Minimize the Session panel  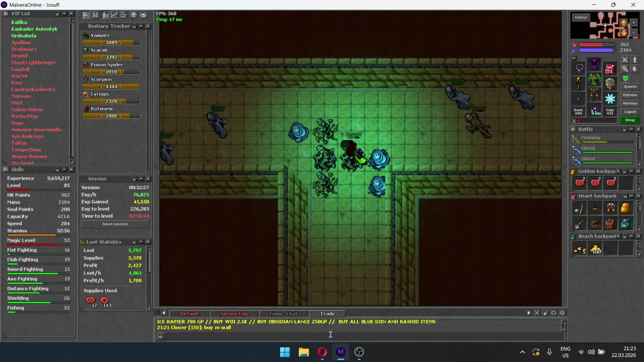[141, 178]
